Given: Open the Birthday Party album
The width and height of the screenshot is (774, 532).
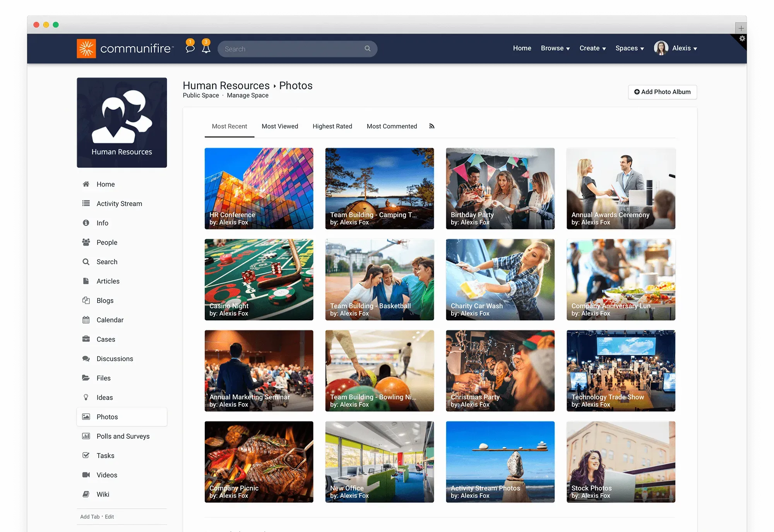Looking at the screenshot, I should coord(500,188).
